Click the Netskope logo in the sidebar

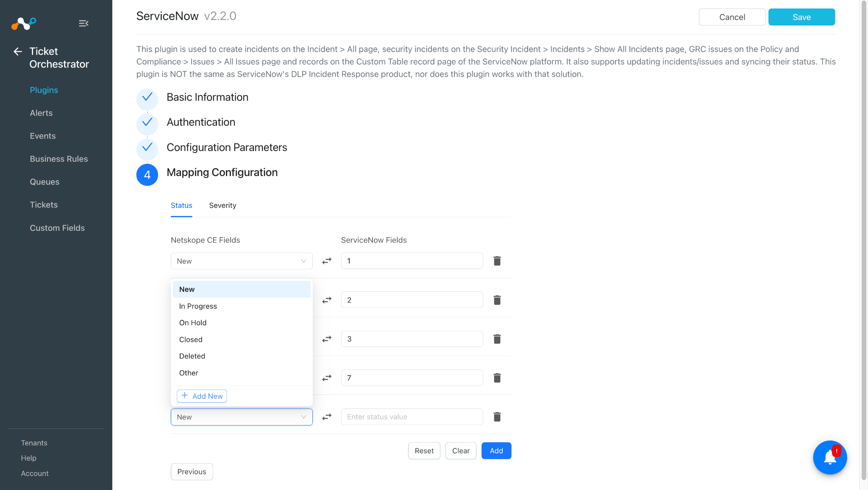[x=24, y=23]
